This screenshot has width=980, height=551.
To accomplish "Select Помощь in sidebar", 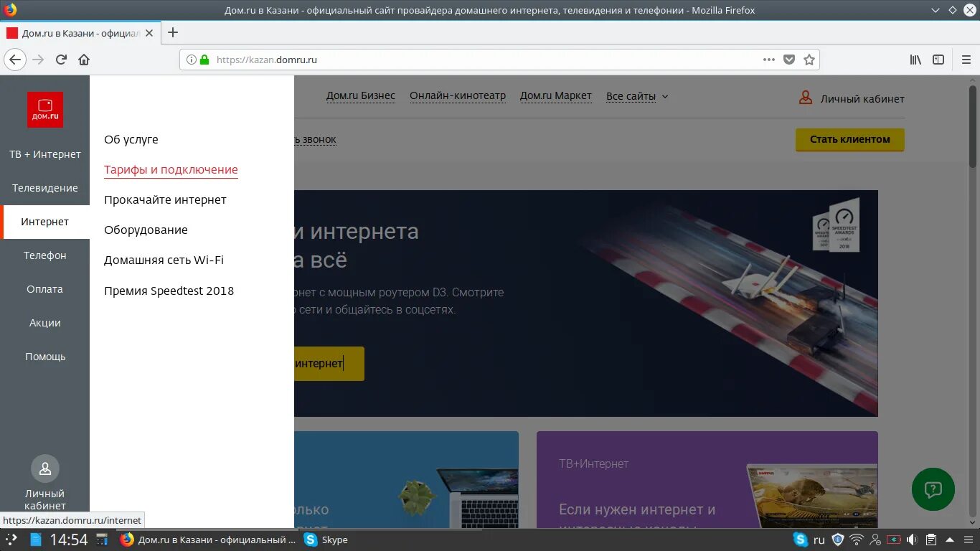I will point(45,357).
